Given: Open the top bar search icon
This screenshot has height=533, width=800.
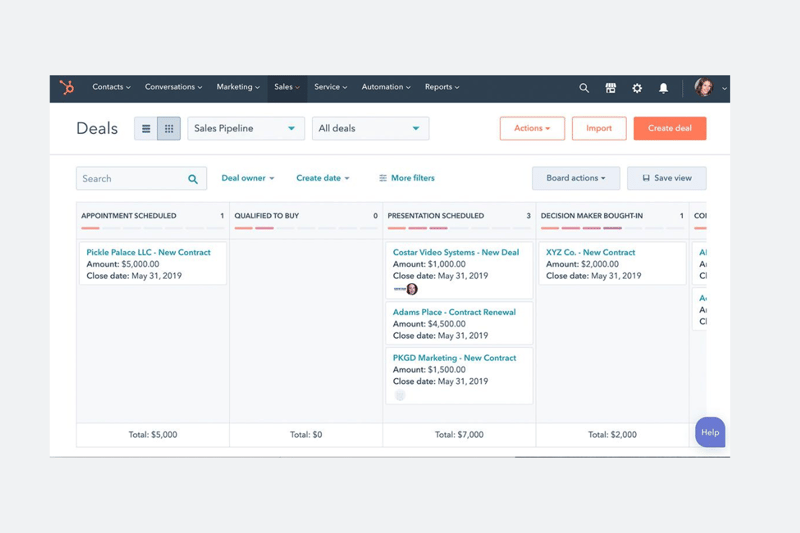Looking at the screenshot, I should pyautogui.click(x=584, y=88).
